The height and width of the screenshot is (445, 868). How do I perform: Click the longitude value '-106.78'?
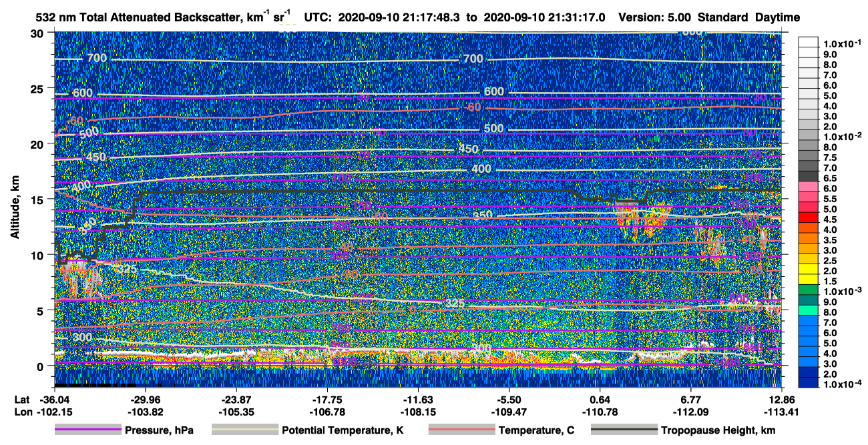pos(327,411)
